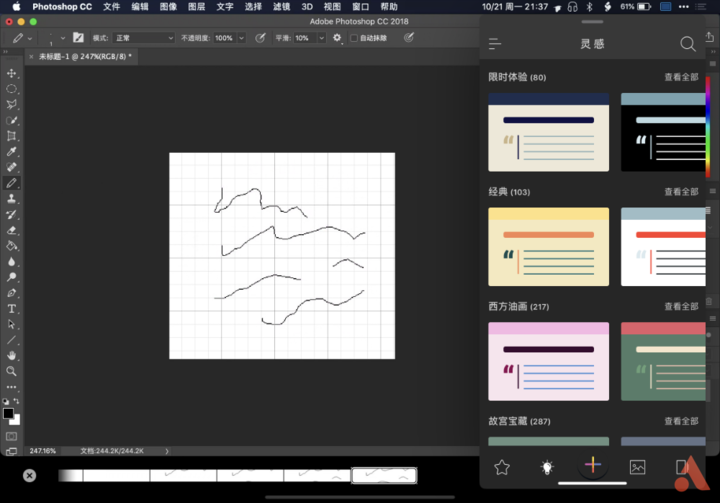Expand the 不透明度 opacity dropdown
Screen dimensions: 720x503
tap(240, 38)
